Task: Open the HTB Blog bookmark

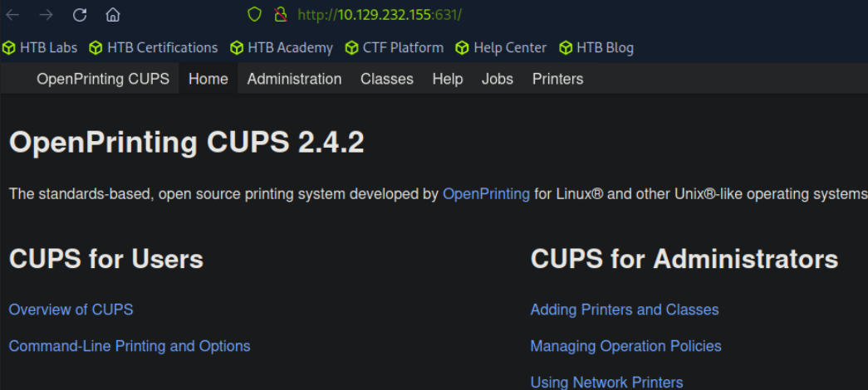Action: pos(596,48)
